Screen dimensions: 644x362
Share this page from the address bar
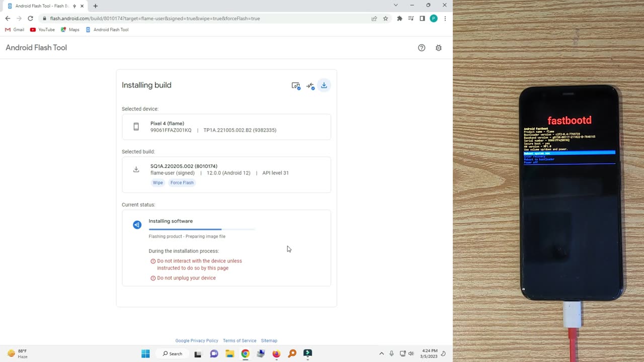tap(374, 19)
